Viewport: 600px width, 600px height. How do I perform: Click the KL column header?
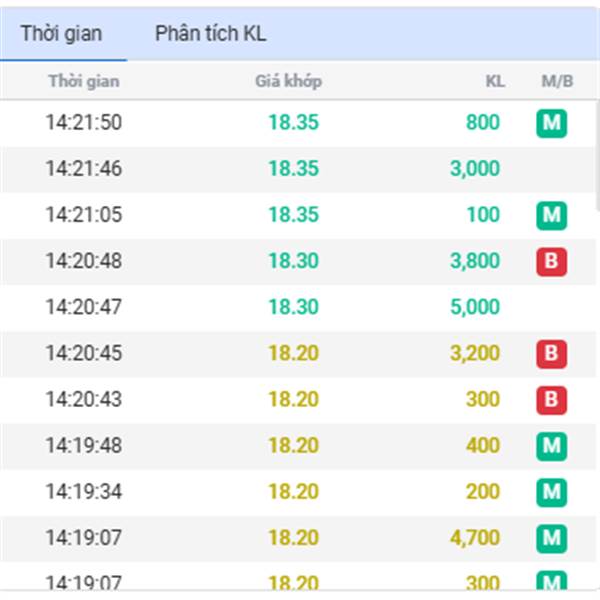click(495, 81)
